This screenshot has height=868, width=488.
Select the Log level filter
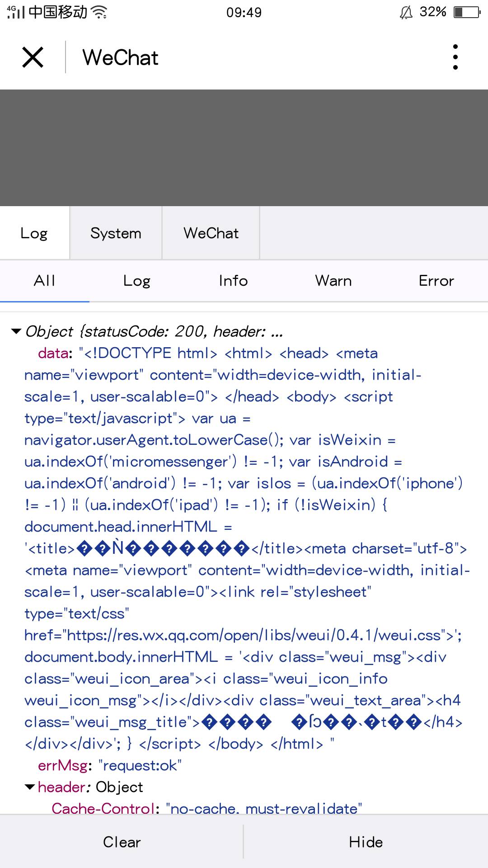coord(137,281)
